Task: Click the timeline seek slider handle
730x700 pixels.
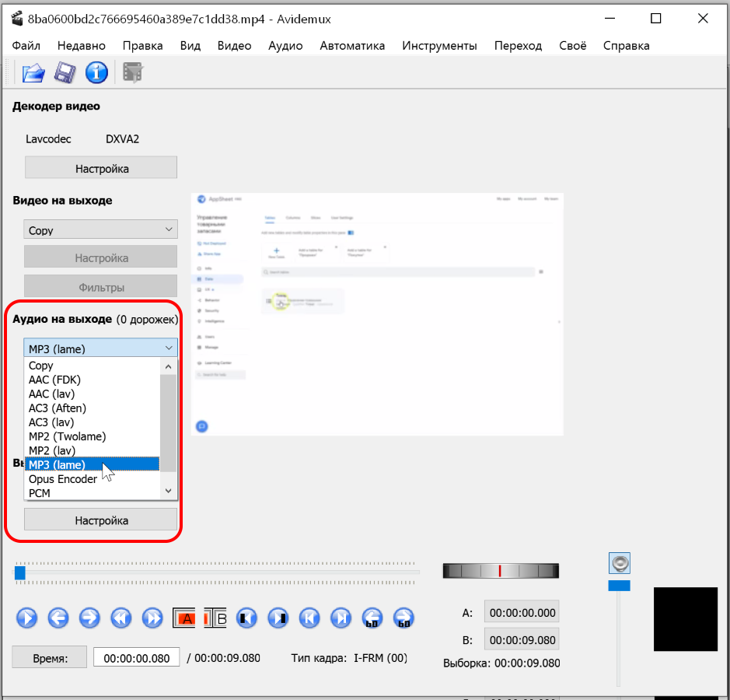Action: [x=20, y=573]
